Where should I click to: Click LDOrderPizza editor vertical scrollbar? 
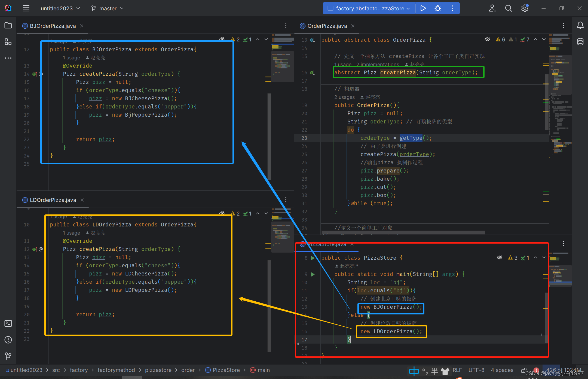[269, 306]
